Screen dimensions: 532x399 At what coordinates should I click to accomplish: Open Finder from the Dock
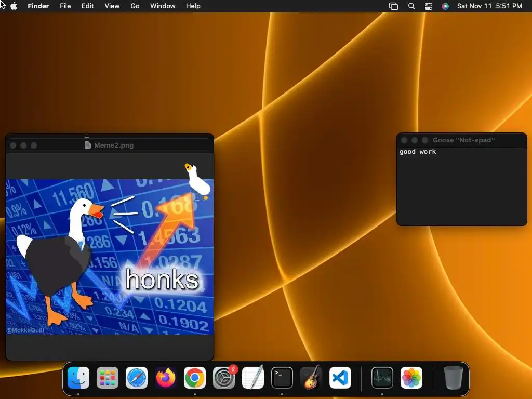78,378
